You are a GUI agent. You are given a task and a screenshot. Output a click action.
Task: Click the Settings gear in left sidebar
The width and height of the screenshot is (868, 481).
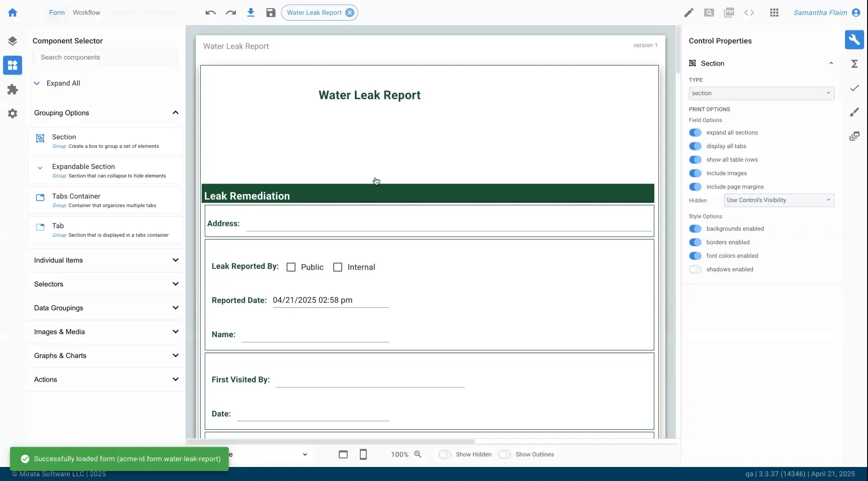[x=13, y=113]
